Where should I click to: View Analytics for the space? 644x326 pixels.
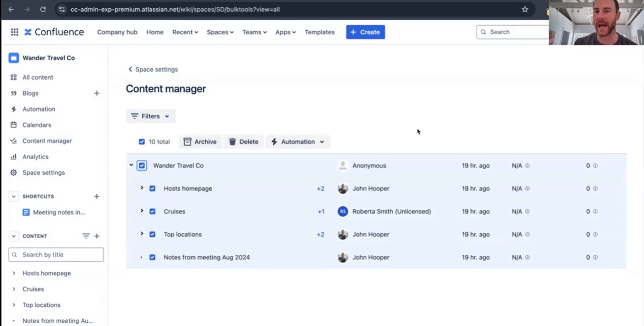click(35, 157)
